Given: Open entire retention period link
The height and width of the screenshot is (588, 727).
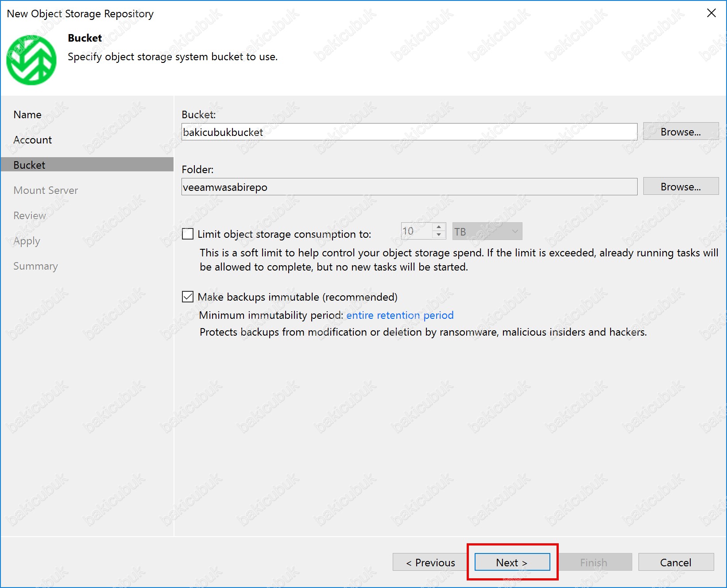Looking at the screenshot, I should click(x=400, y=315).
